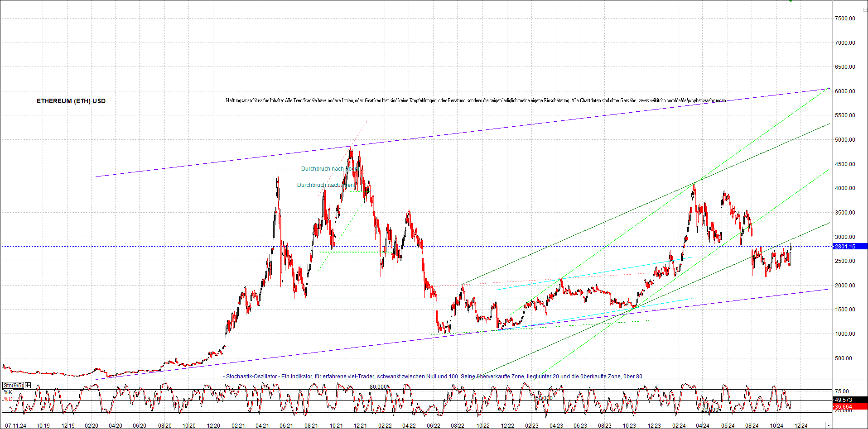The image size is (868, 429).
Task: Select the %K legend label
Action: click(8, 392)
